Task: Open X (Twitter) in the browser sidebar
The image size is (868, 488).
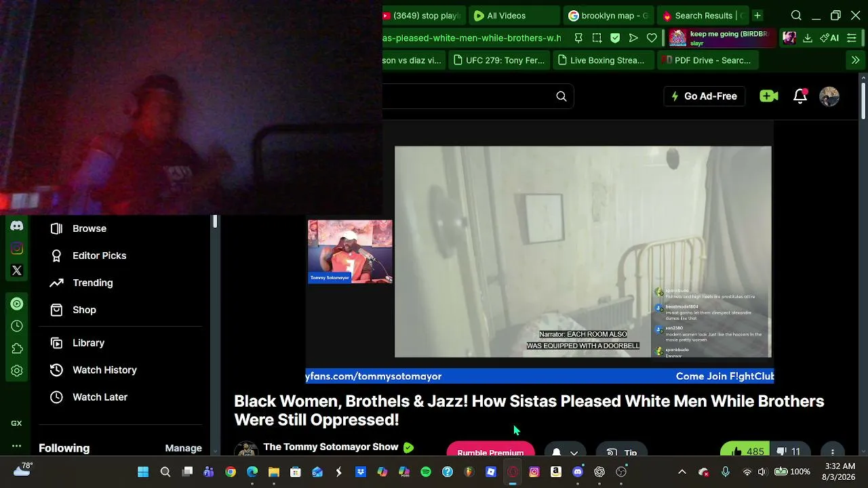Action: click(x=17, y=270)
